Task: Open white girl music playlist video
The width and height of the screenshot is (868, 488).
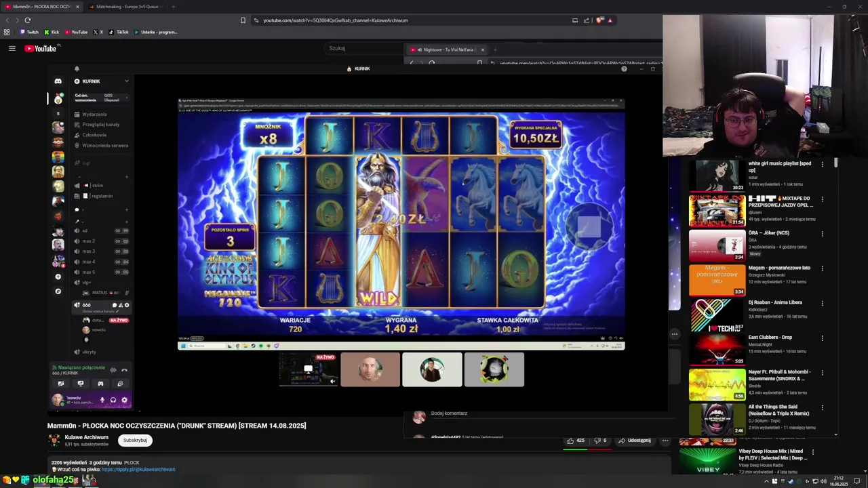Action: click(x=717, y=176)
